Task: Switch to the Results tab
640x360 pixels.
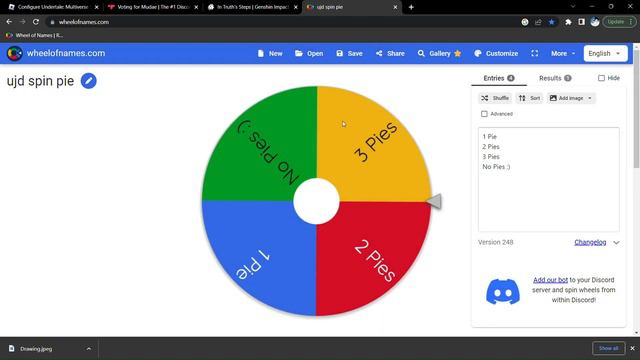Action: pos(555,78)
